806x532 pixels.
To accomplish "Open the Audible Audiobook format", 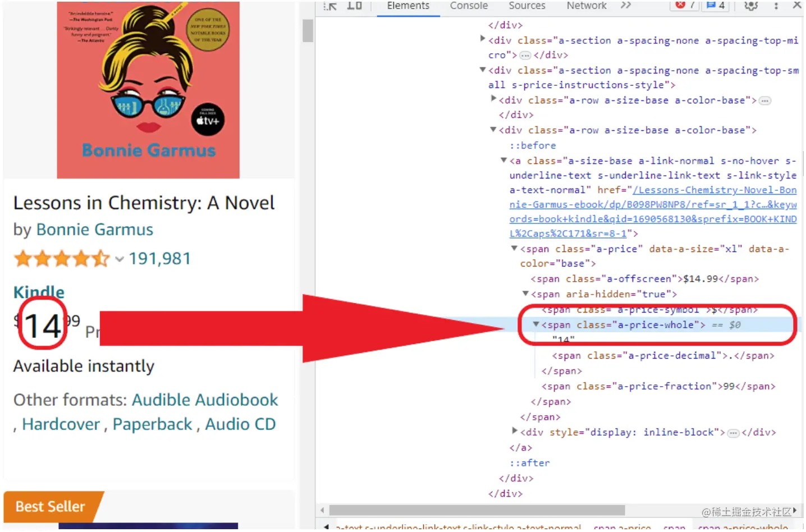I will (205, 400).
